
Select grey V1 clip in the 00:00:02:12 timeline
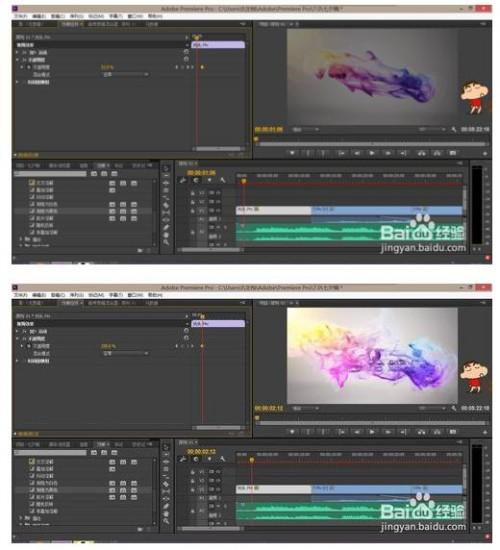pos(273,489)
